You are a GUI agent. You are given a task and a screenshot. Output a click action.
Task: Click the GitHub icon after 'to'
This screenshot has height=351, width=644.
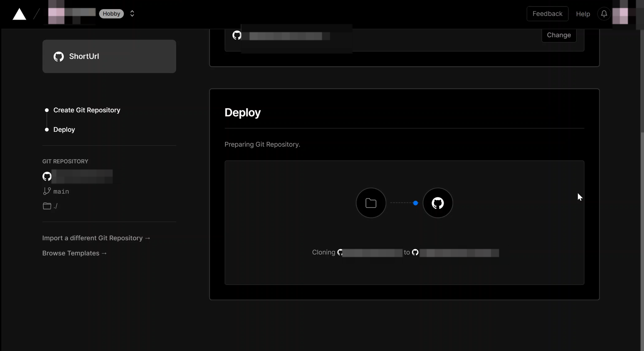point(415,252)
